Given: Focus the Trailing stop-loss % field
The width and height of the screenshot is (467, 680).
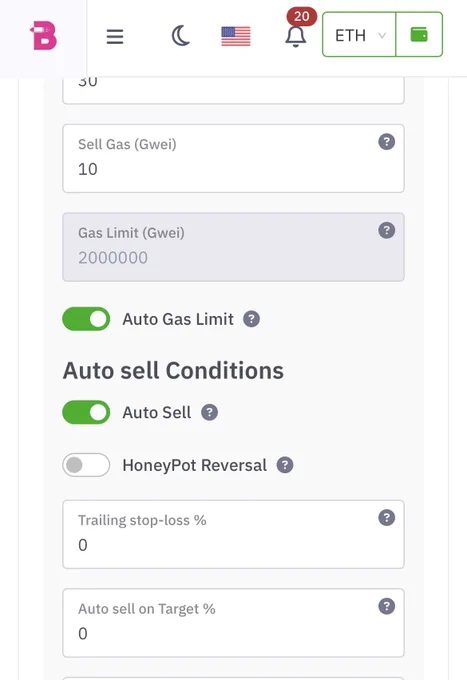Looking at the screenshot, I should (234, 534).
